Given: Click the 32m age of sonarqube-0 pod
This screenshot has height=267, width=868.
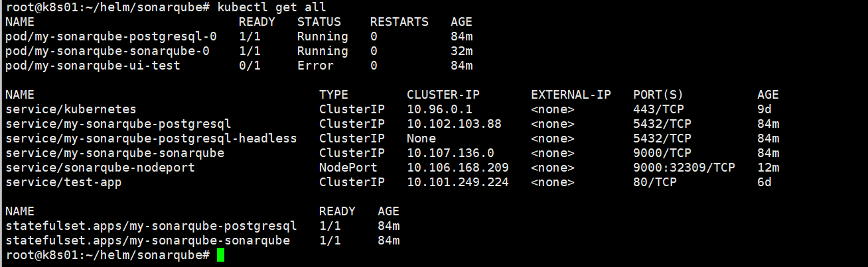Looking at the screenshot, I should (461, 51).
